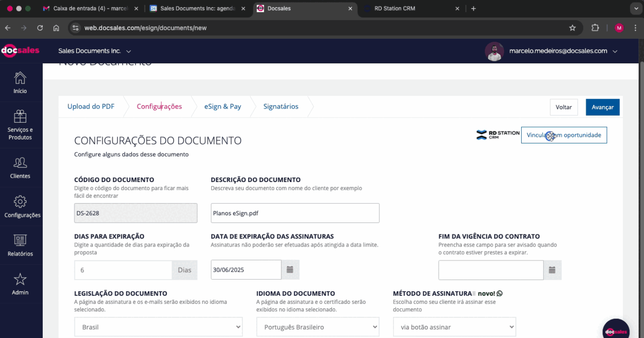Open the Clientes people icon
This screenshot has width=644, height=338.
20,163
